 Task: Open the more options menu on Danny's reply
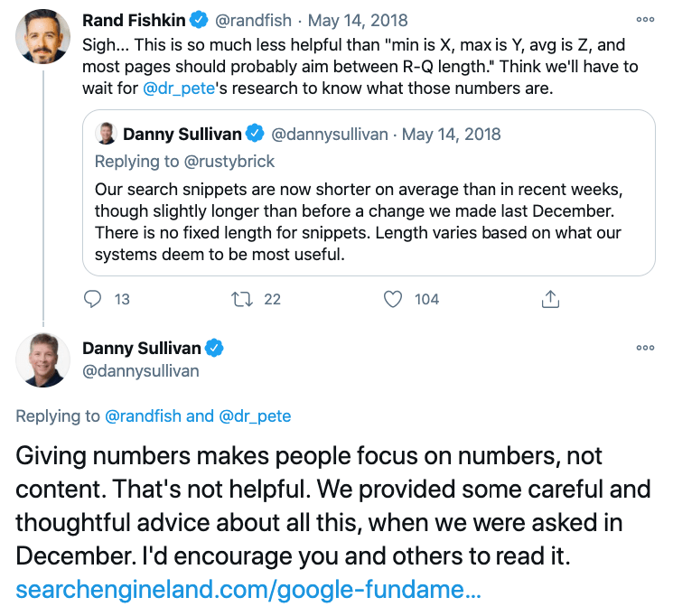(645, 348)
